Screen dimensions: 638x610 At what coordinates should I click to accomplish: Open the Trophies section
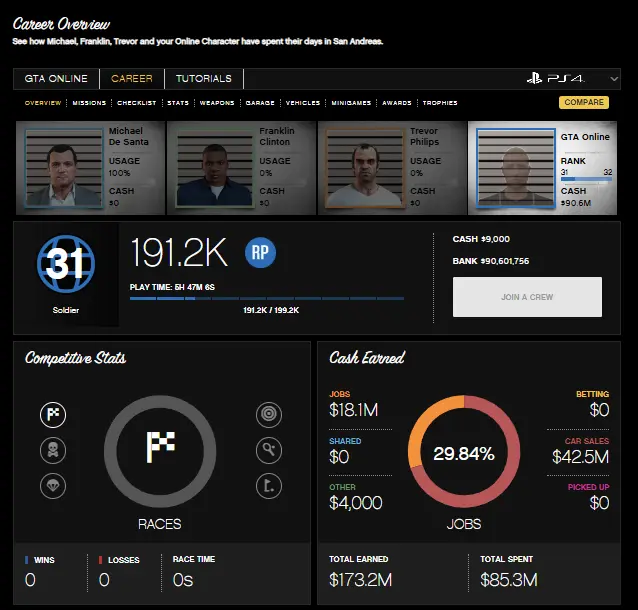coord(440,103)
